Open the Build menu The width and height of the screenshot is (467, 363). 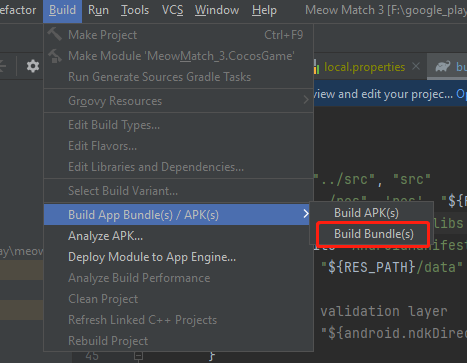pos(62,10)
